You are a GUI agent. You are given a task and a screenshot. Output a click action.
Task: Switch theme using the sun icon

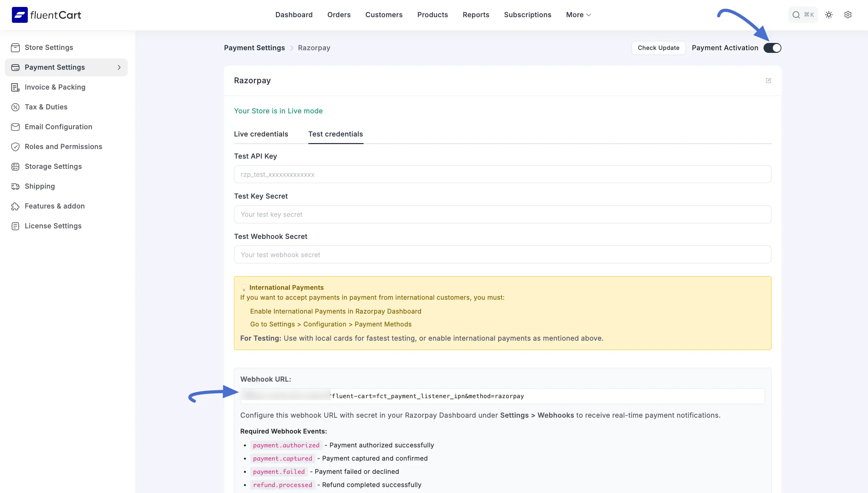[829, 15]
